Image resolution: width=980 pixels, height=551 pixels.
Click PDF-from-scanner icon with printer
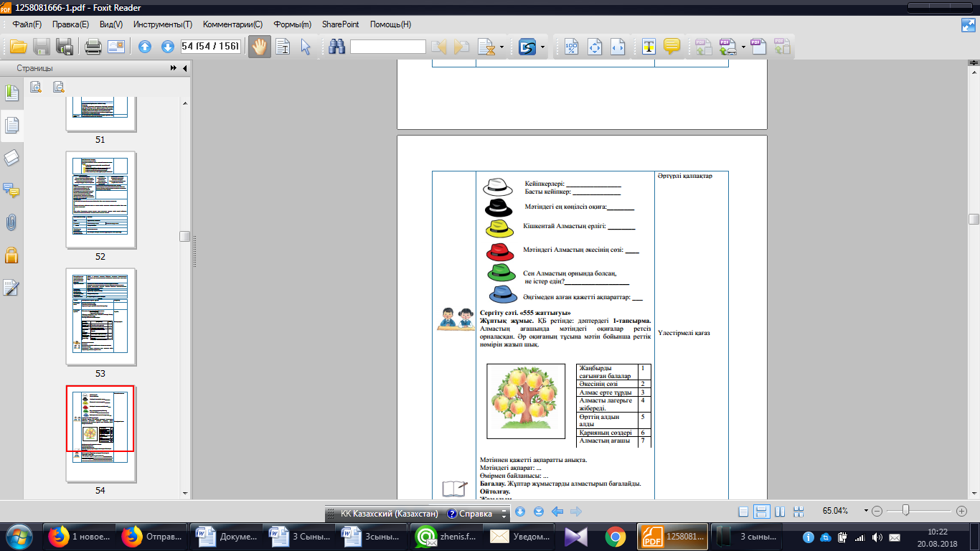coord(729,47)
